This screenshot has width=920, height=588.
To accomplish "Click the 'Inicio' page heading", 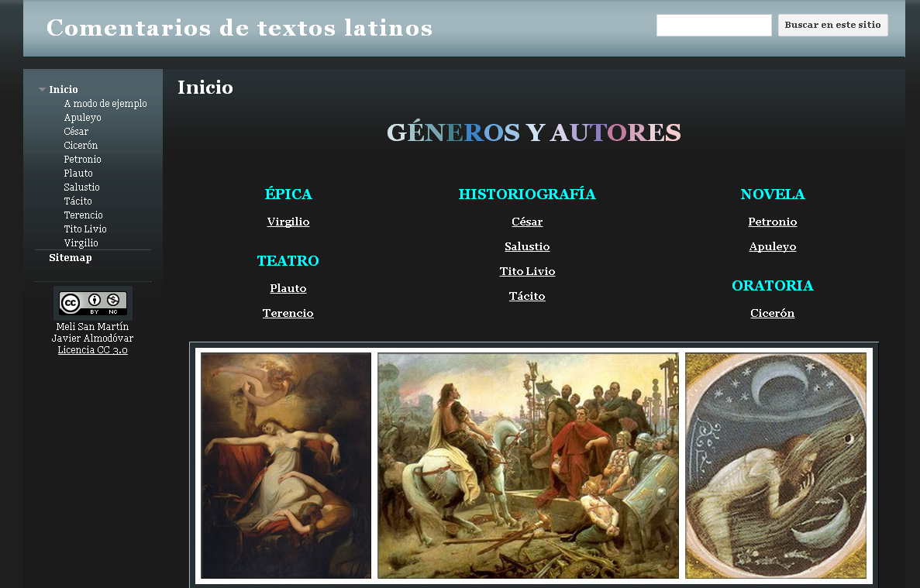I will click(205, 88).
